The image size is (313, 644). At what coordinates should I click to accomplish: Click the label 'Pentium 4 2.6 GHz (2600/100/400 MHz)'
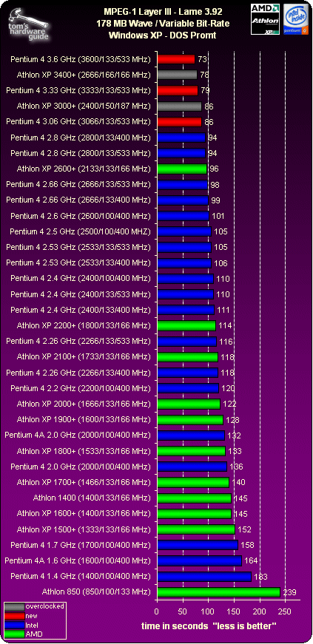pyautogui.click(x=81, y=216)
